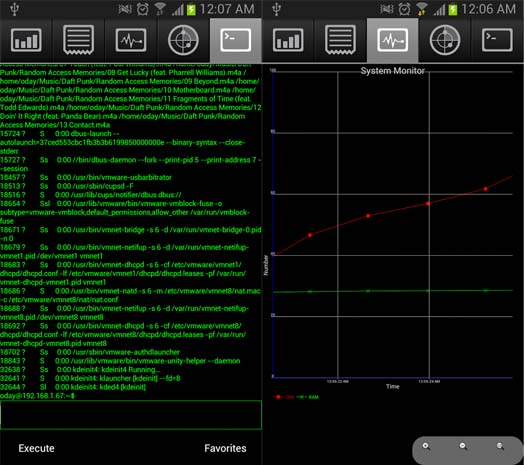Viewport: 525px width, 465px height.
Task: Tap the '18654' vmware-vmblock-fuse line
Action: click(111, 204)
